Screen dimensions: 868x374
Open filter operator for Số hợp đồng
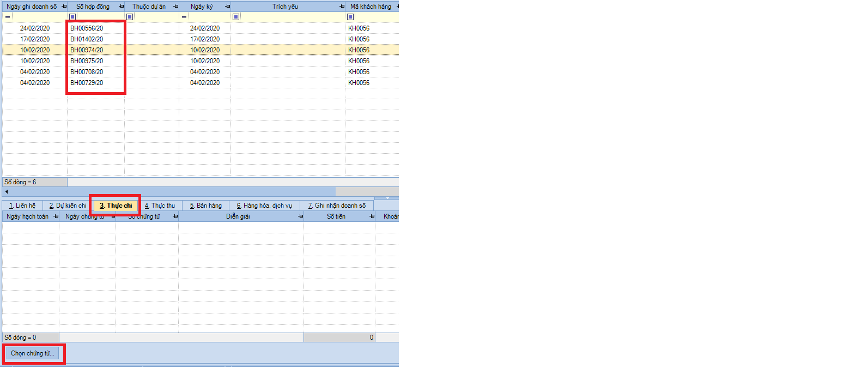coord(72,17)
